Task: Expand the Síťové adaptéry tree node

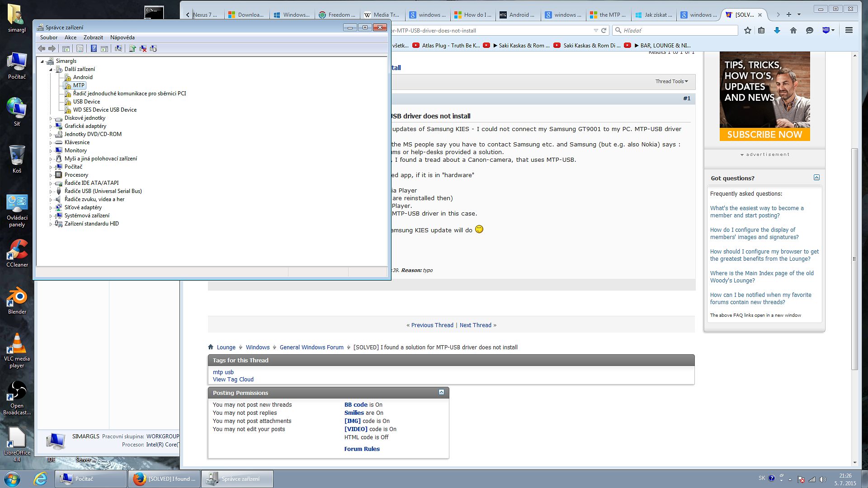Action: click(x=51, y=207)
